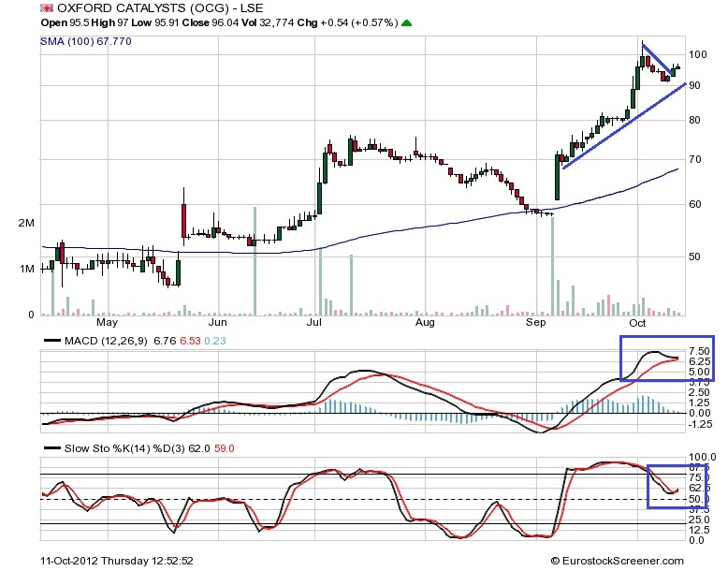
Task: Click the Close 96.04 value
Action: click(x=210, y=22)
